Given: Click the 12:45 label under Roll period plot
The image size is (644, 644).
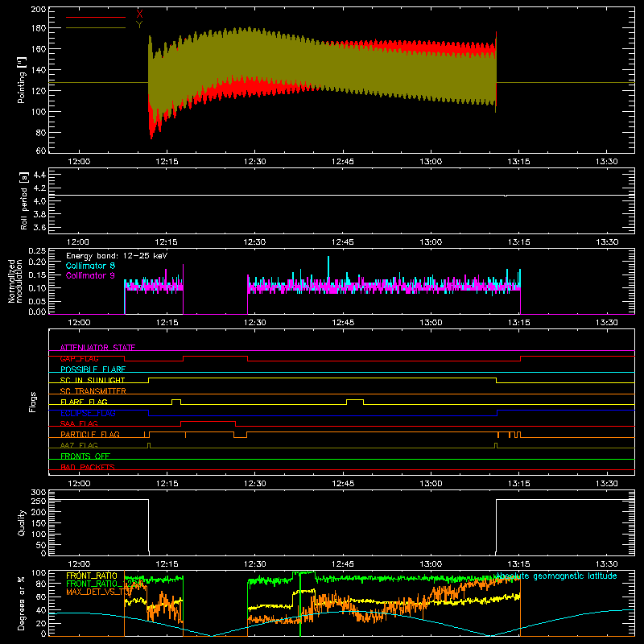Looking at the screenshot, I should [343, 242].
